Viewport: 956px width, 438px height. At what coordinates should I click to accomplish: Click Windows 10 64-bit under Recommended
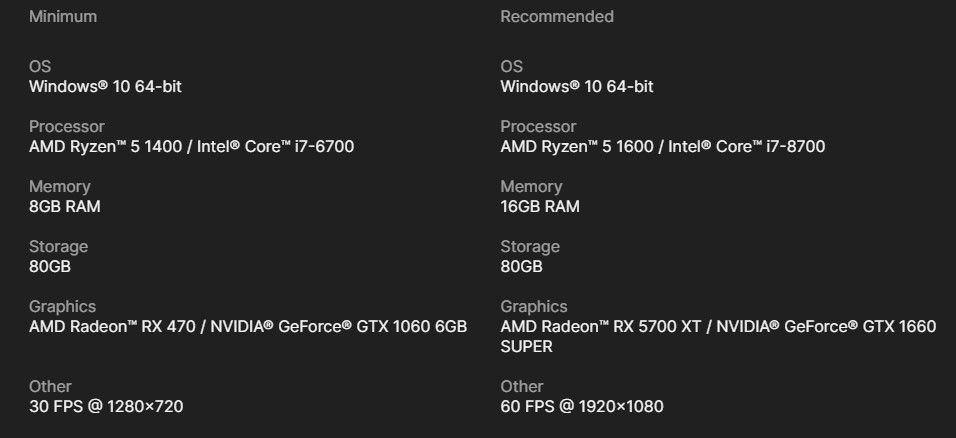point(577,87)
